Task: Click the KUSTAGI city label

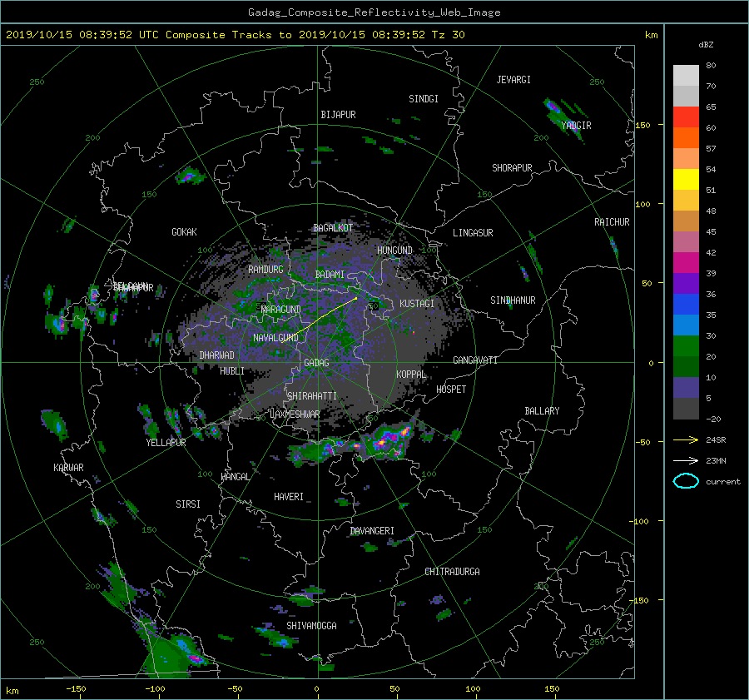Action: pyautogui.click(x=417, y=304)
